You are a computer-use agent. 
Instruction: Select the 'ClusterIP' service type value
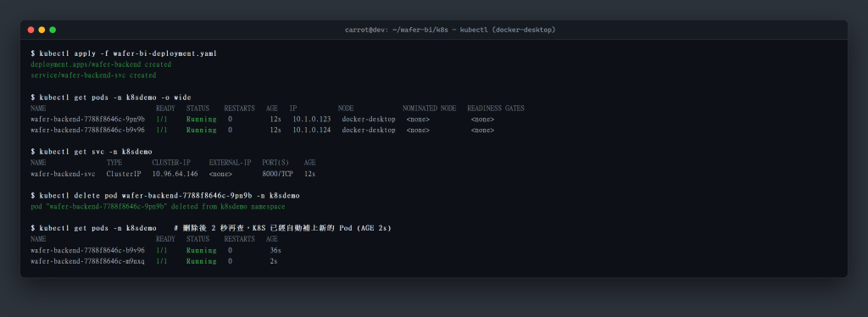click(124, 174)
